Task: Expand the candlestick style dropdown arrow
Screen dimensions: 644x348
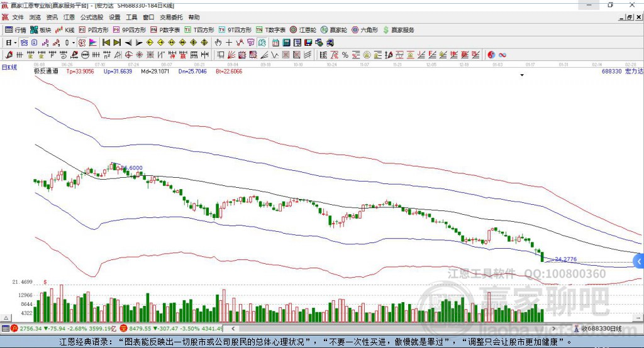Action: click(74, 43)
